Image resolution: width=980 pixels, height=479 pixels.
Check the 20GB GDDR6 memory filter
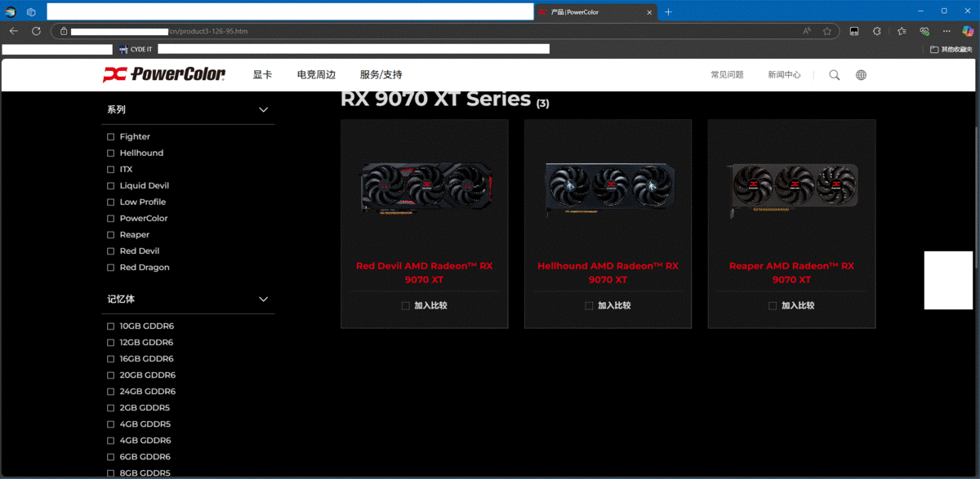click(111, 375)
